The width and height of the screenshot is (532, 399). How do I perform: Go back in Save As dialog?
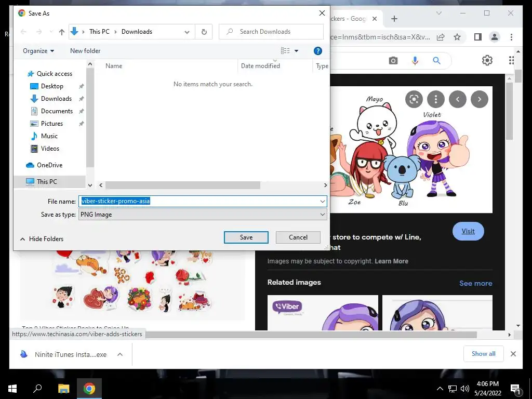(x=23, y=32)
